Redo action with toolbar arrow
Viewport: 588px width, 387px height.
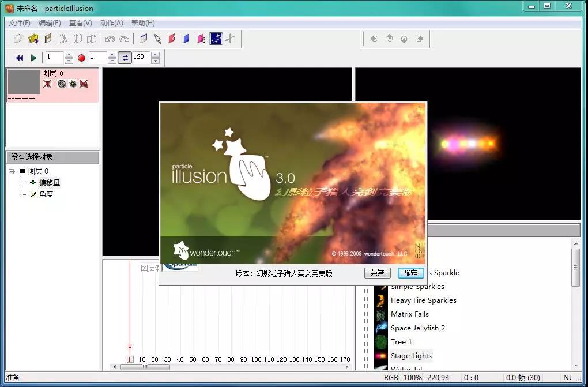(x=124, y=39)
